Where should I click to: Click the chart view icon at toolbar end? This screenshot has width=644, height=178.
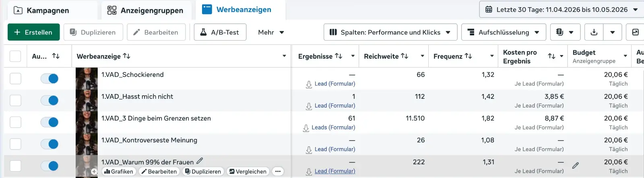tap(636, 32)
